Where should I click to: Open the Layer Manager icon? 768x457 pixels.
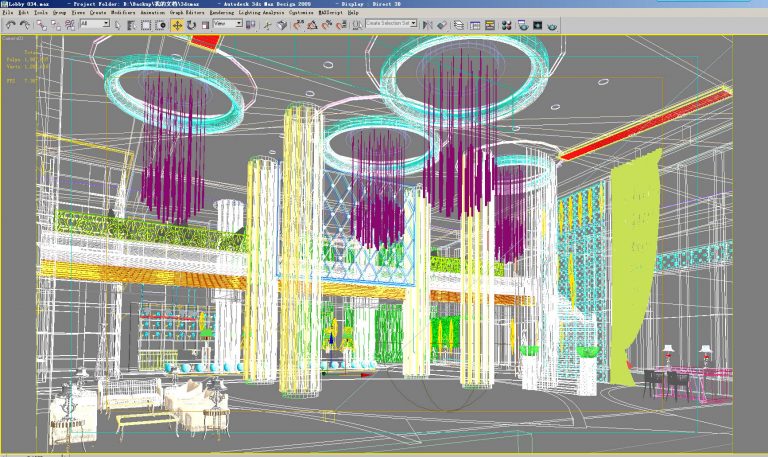[459, 24]
